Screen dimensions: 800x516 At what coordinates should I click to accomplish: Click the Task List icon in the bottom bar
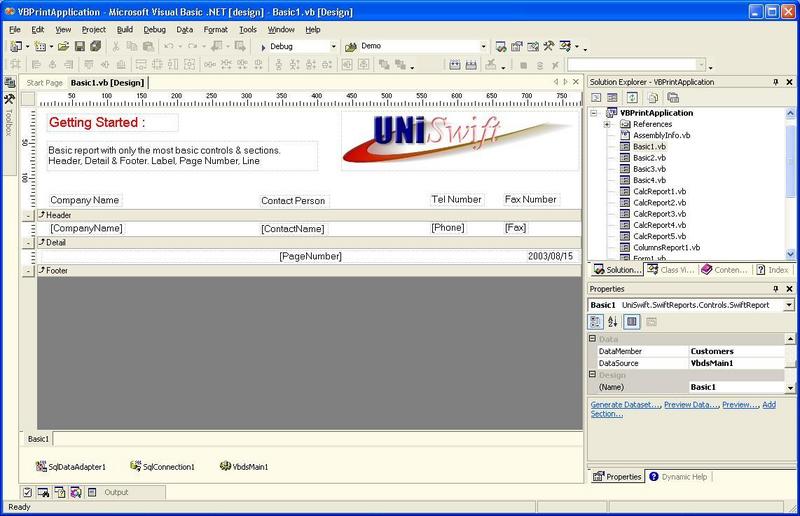tap(28, 493)
